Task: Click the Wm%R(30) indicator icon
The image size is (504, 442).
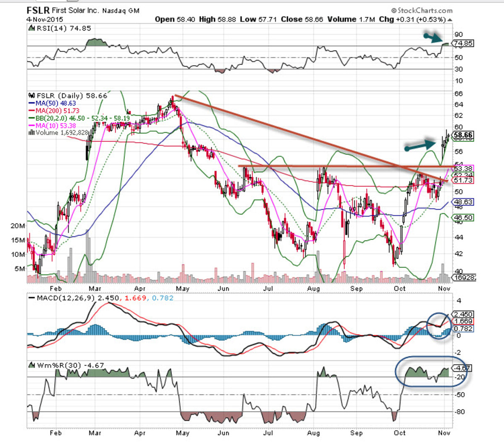Action: [32, 366]
